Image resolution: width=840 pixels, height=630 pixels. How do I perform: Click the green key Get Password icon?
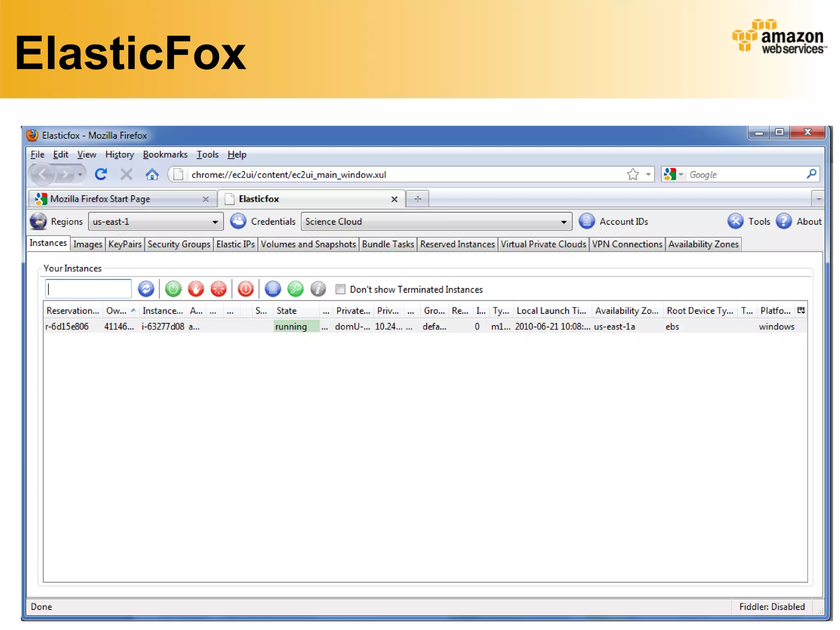point(295,289)
